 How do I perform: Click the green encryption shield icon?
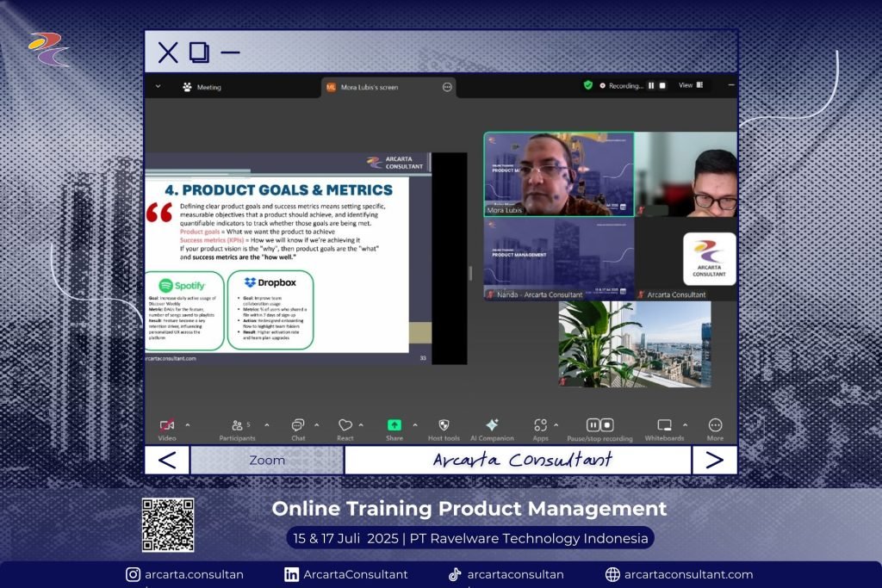(x=588, y=86)
